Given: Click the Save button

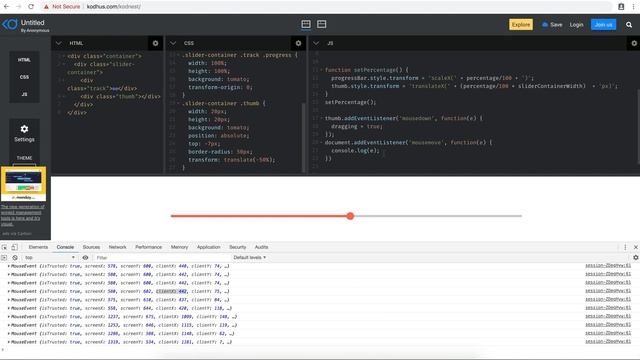Looking at the screenshot, I should pyautogui.click(x=552, y=25).
